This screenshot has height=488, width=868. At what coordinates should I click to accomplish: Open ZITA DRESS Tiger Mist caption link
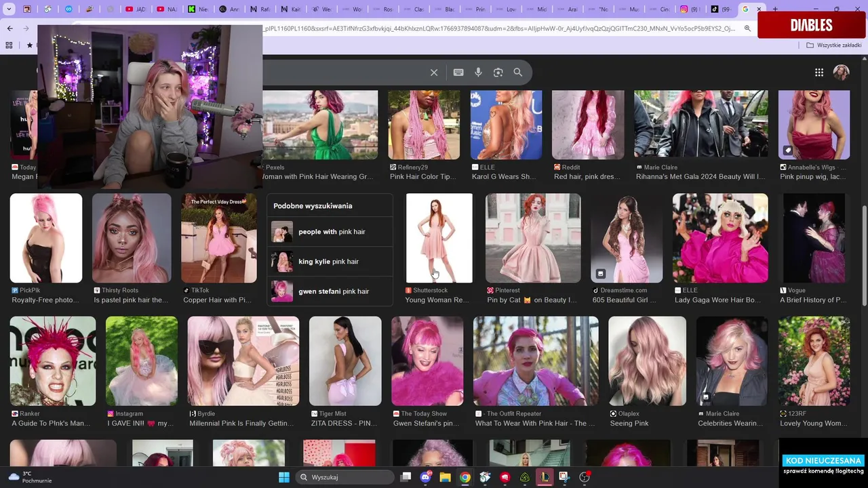click(344, 424)
